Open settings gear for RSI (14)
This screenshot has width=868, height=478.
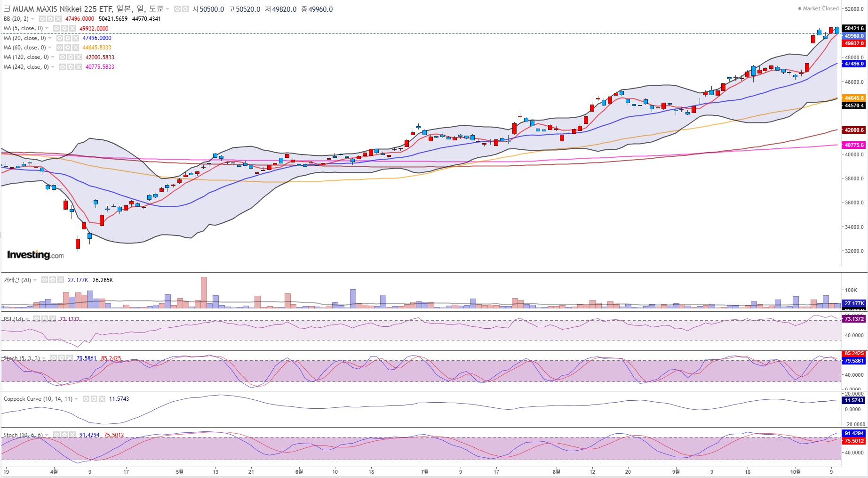click(x=44, y=319)
